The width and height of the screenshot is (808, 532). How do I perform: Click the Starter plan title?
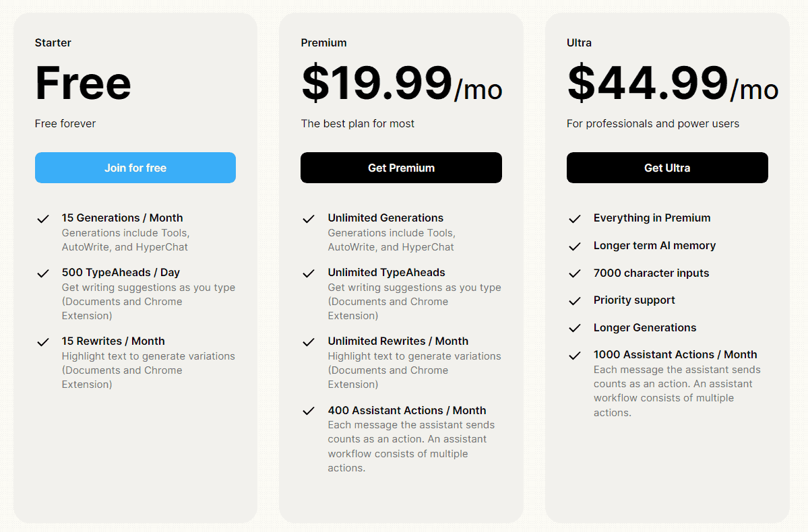tap(53, 42)
